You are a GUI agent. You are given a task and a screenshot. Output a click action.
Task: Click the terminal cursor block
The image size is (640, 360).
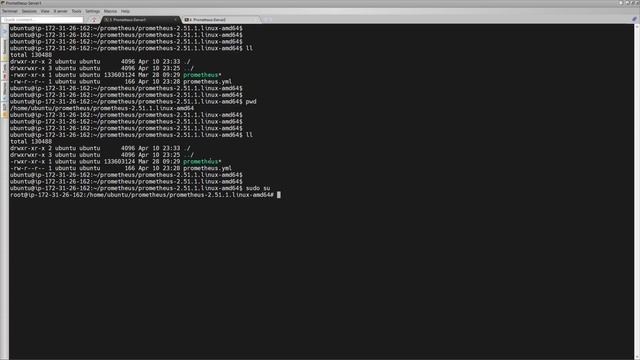coord(279,195)
